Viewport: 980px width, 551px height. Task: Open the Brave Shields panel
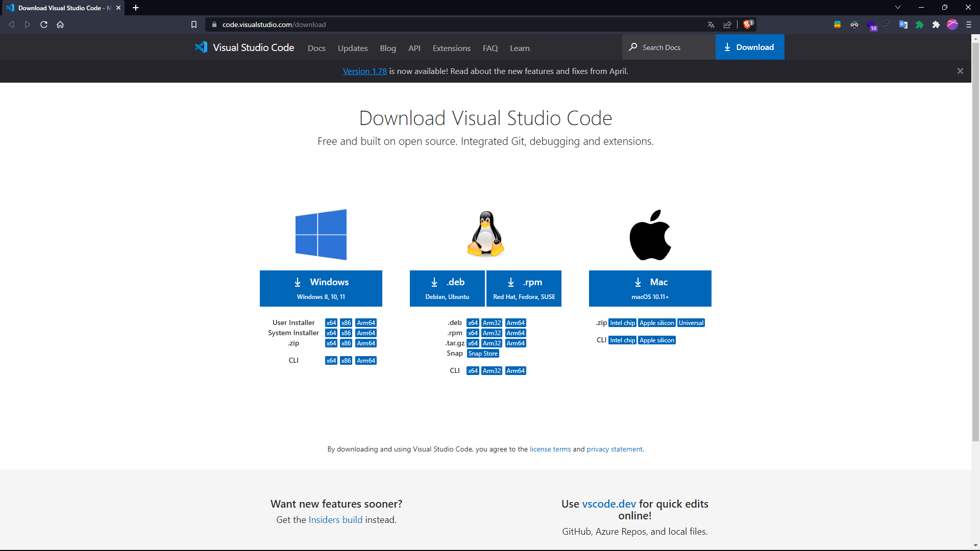click(747, 24)
